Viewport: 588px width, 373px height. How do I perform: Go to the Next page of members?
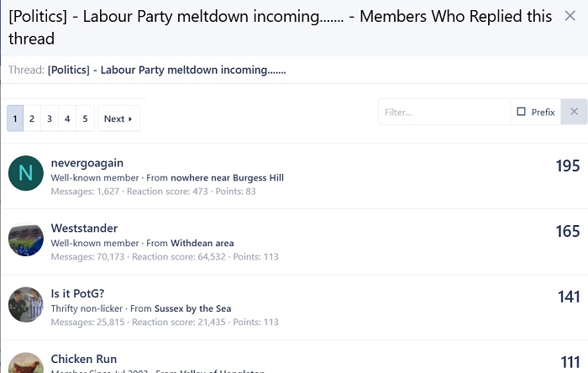click(x=118, y=118)
